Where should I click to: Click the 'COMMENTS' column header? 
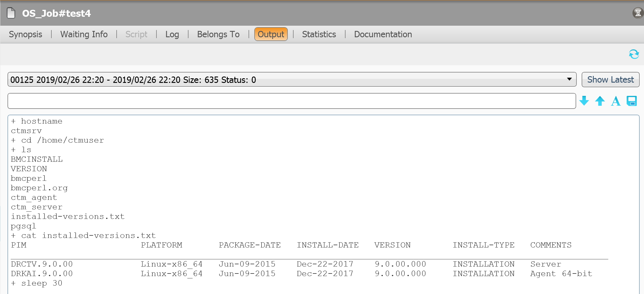pos(551,245)
